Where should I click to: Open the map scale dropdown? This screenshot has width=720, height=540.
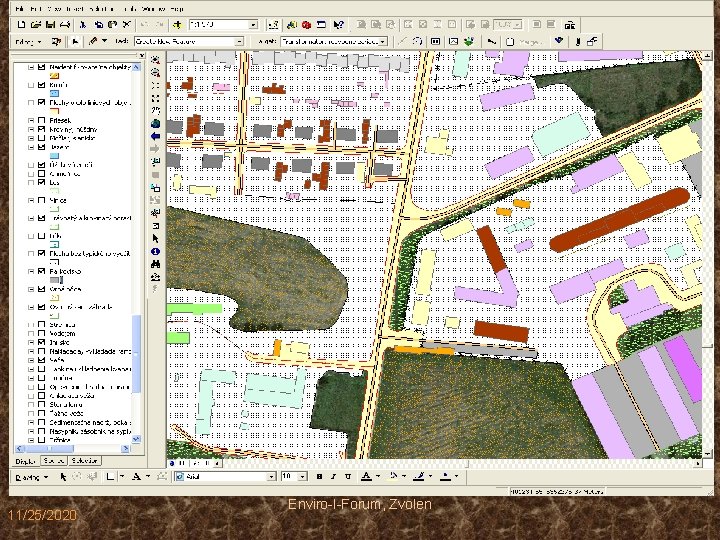click(x=253, y=23)
